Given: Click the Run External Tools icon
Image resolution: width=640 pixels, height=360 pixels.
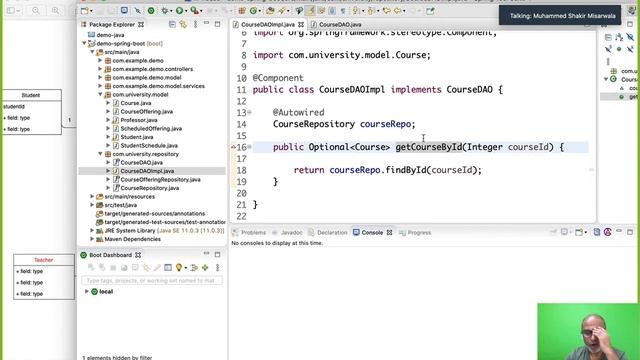Looking at the screenshot, I should coord(194,11).
